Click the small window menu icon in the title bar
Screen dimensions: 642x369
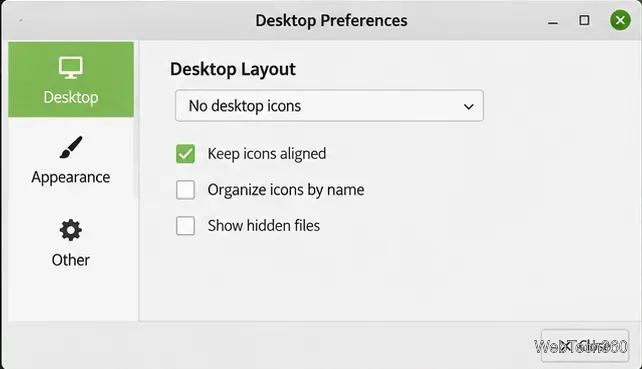[20, 20]
